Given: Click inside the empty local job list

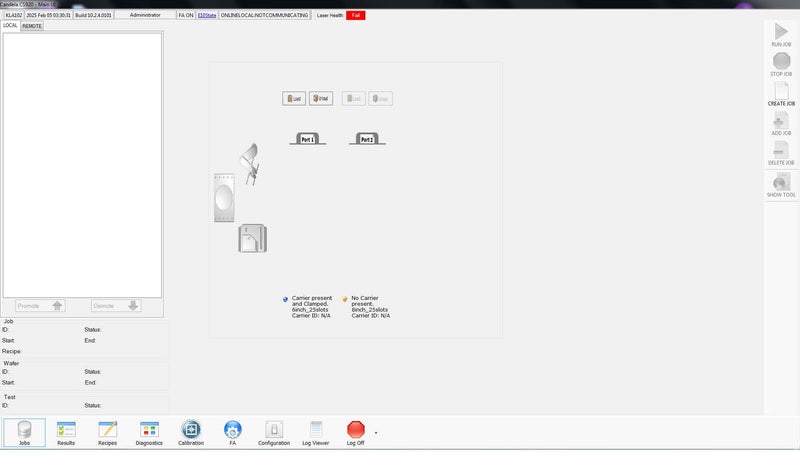Looking at the screenshot, I should point(82,165).
